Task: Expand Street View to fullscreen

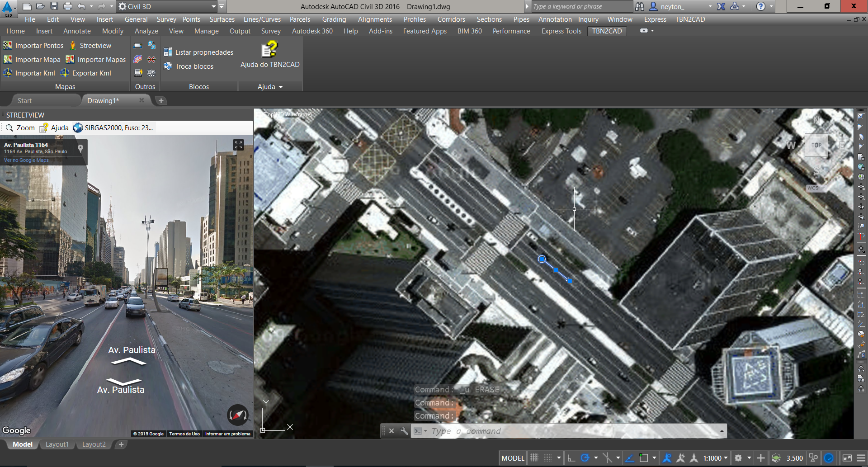Action: [238, 145]
